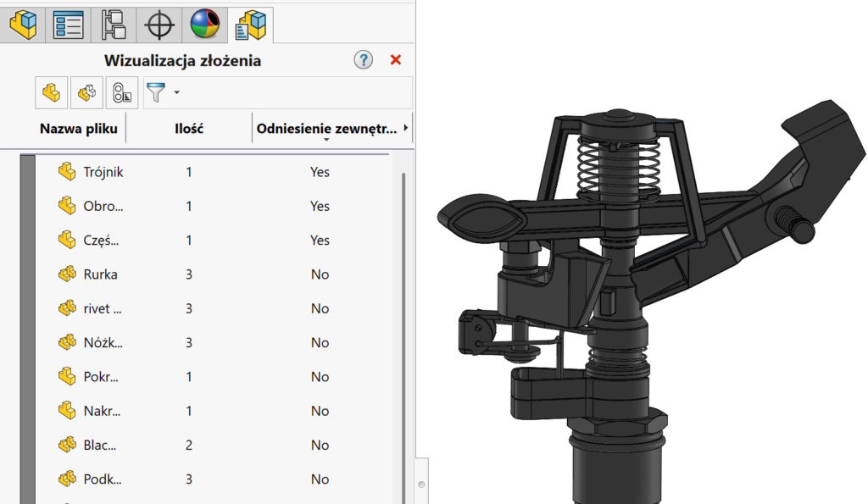Open the DimXpertManager crosshair tab
Image resolution: width=868 pixels, height=504 pixels.
(159, 24)
